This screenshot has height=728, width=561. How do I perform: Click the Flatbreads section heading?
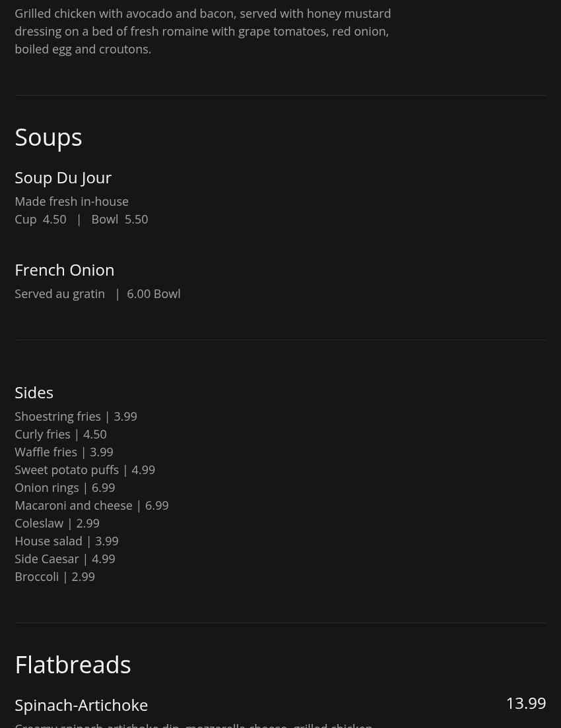(73, 665)
